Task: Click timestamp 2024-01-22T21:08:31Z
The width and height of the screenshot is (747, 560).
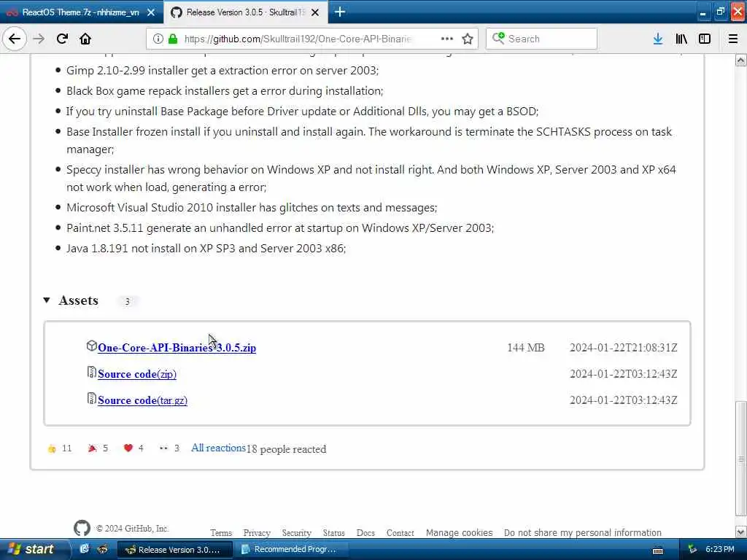Action: coord(623,348)
